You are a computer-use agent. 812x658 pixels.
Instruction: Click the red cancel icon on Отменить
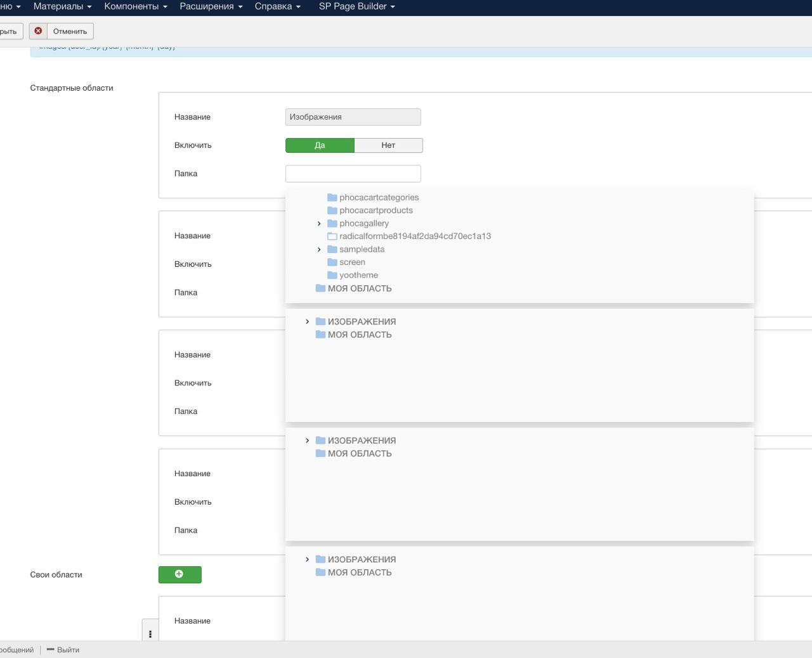(38, 31)
